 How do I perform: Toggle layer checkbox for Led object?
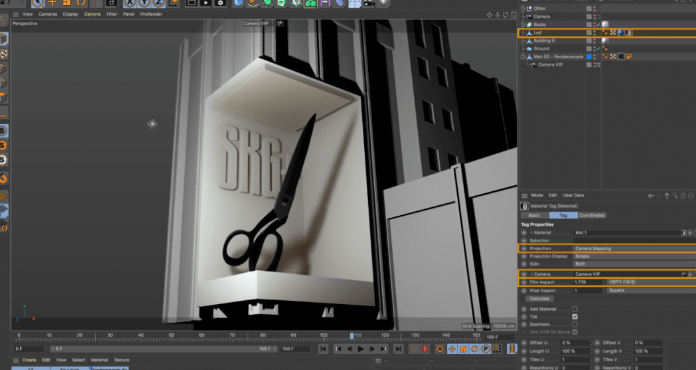click(x=589, y=32)
